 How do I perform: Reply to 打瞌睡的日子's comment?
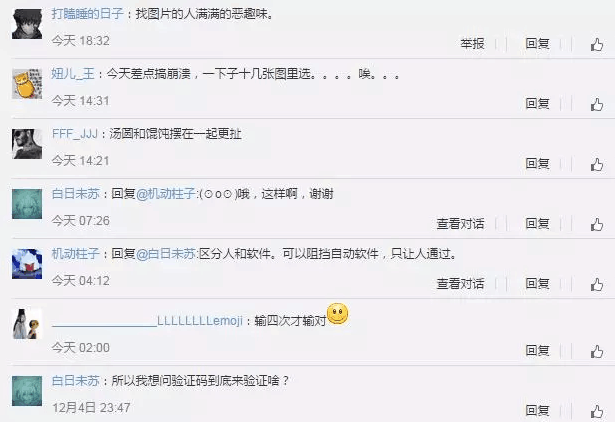coord(537,44)
